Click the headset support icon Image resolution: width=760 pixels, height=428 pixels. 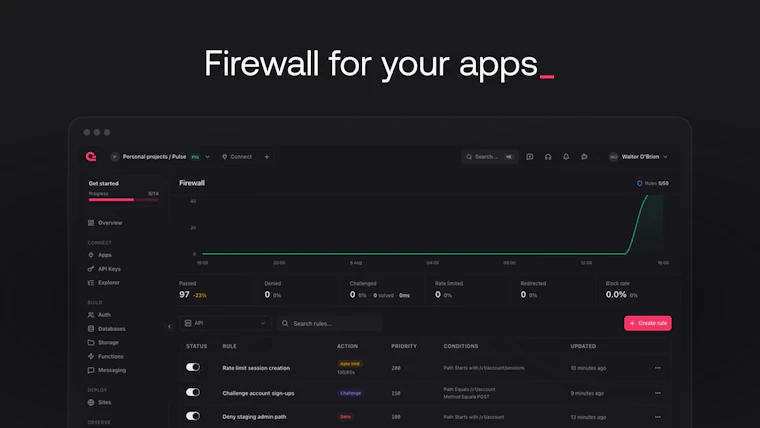tap(548, 157)
